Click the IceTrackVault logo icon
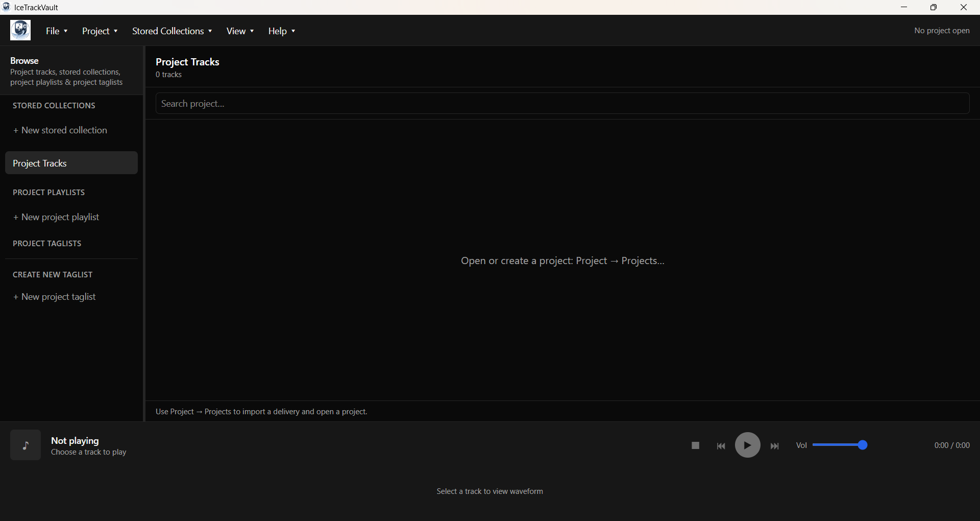This screenshot has height=521, width=980. pyautogui.click(x=20, y=30)
